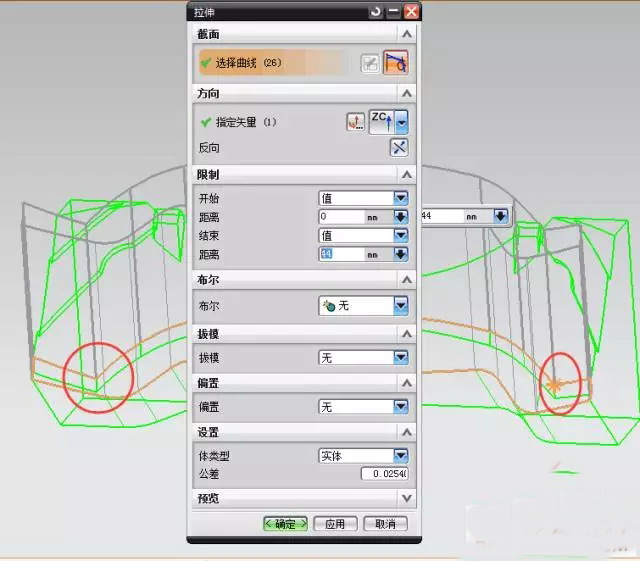Open the 结束 limit type dropdown
Image resolution: width=640 pixels, height=561 pixels.
[401, 236]
